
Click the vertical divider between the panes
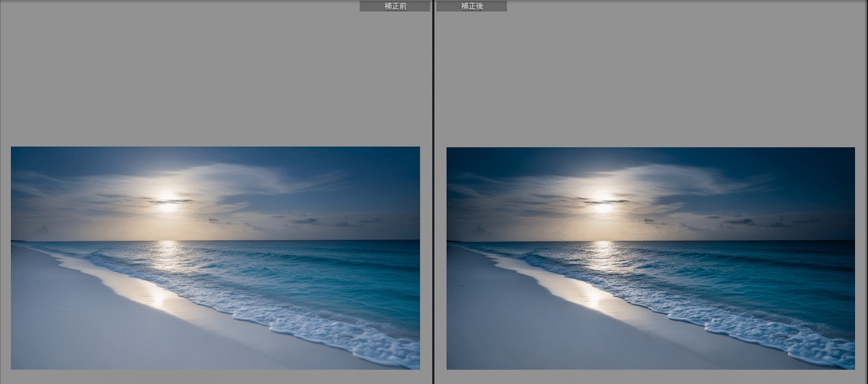tap(433, 192)
